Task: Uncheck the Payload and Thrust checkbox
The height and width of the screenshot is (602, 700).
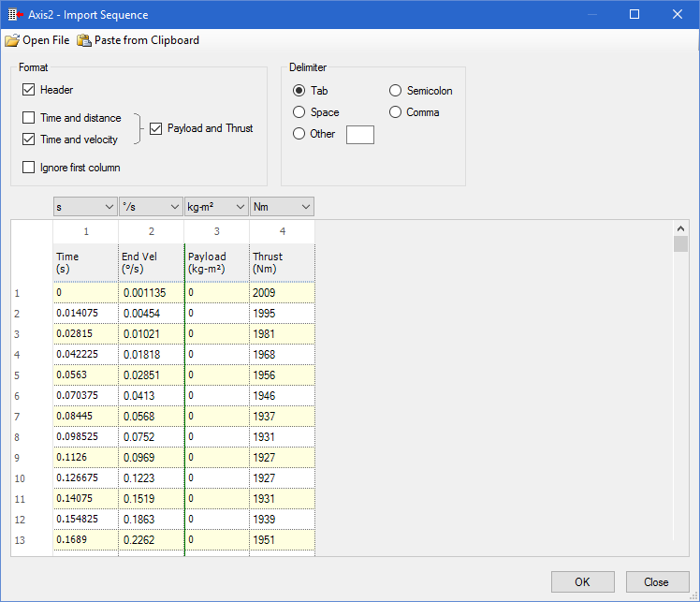Action: pos(156,128)
